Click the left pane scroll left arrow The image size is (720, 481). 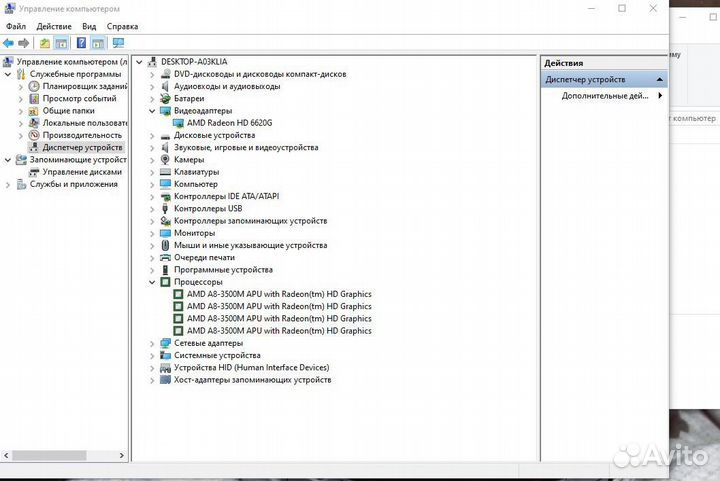[6, 455]
